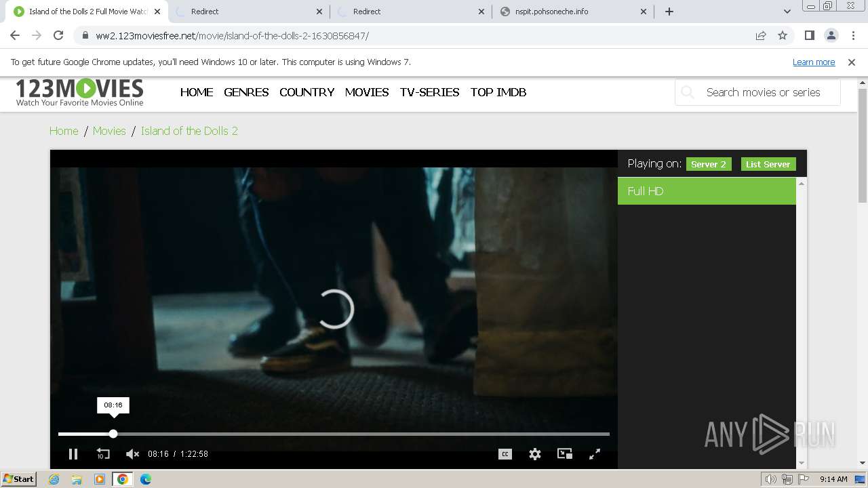Enable picture-in-picture mode
This screenshot has width=868, height=488.
pos(565,454)
